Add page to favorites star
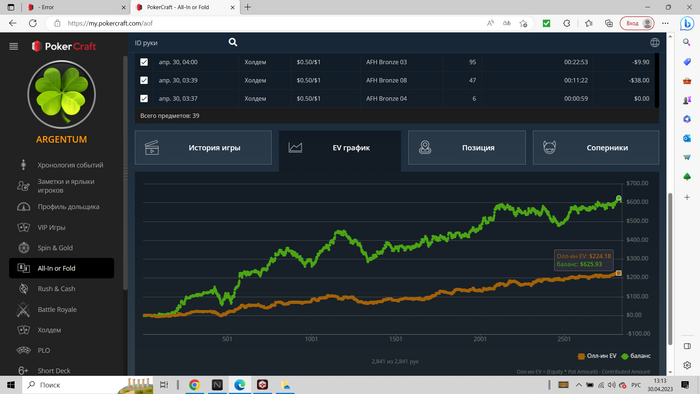 point(524,23)
